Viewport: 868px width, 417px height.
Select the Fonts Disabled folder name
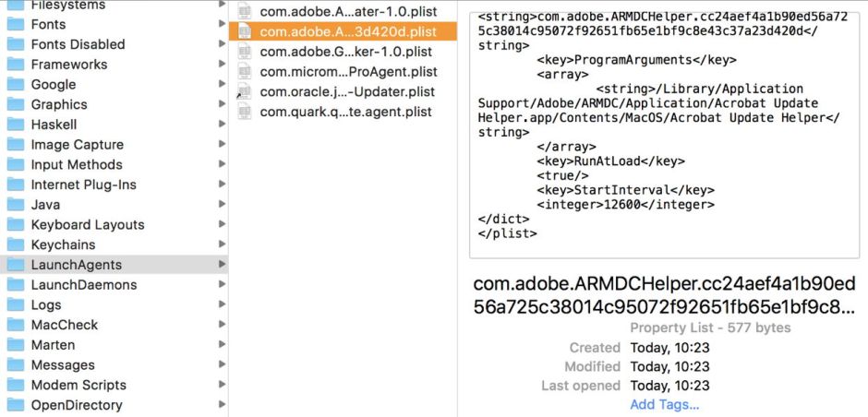[x=78, y=44]
